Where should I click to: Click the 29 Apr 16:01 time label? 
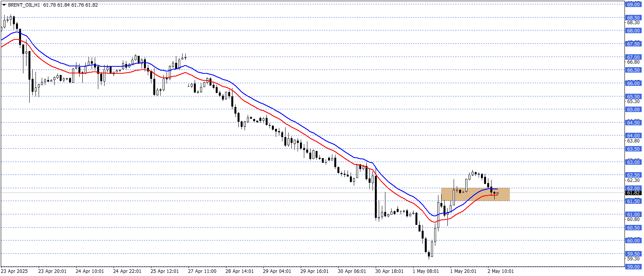314,271
